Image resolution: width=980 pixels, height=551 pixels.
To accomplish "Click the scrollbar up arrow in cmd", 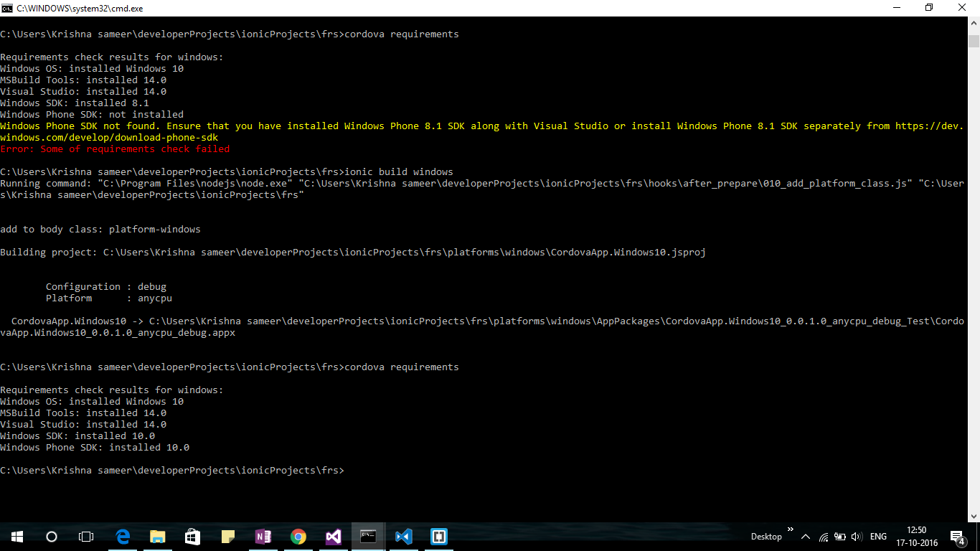I will 974,22.
